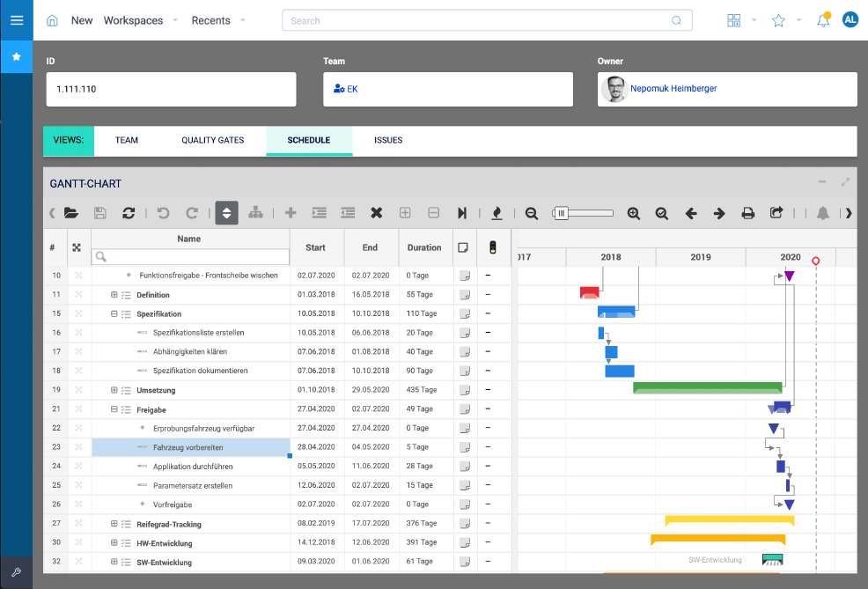Click the refresh icon in Gantt toolbar
The height and width of the screenshot is (589, 868).
pyautogui.click(x=129, y=213)
